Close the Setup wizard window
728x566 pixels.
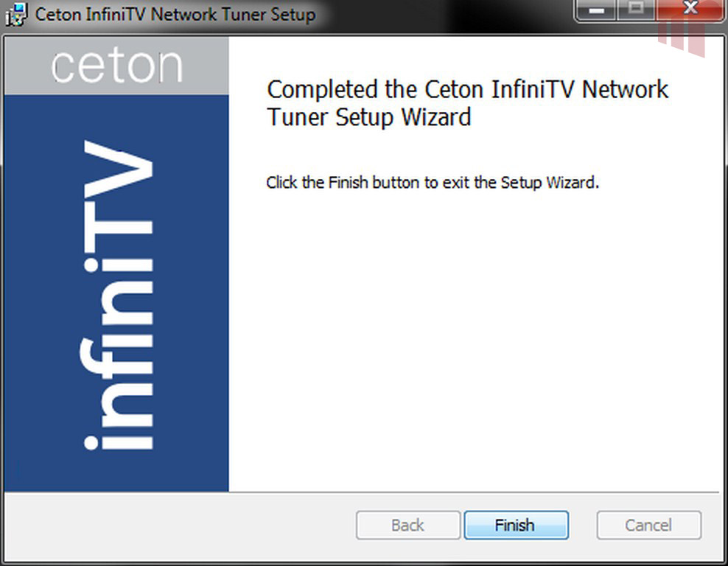(x=690, y=10)
